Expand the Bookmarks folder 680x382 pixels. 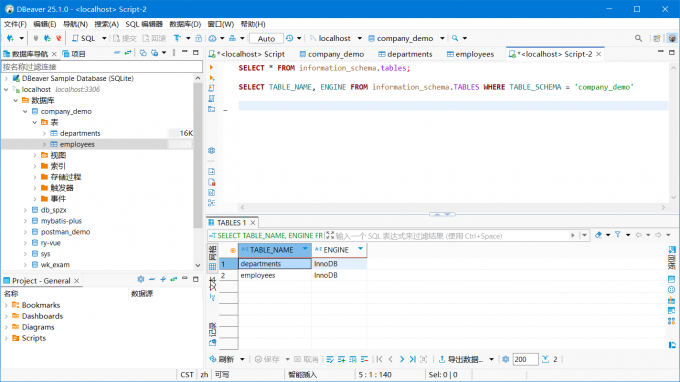pyautogui.click(x=6, y=305)
